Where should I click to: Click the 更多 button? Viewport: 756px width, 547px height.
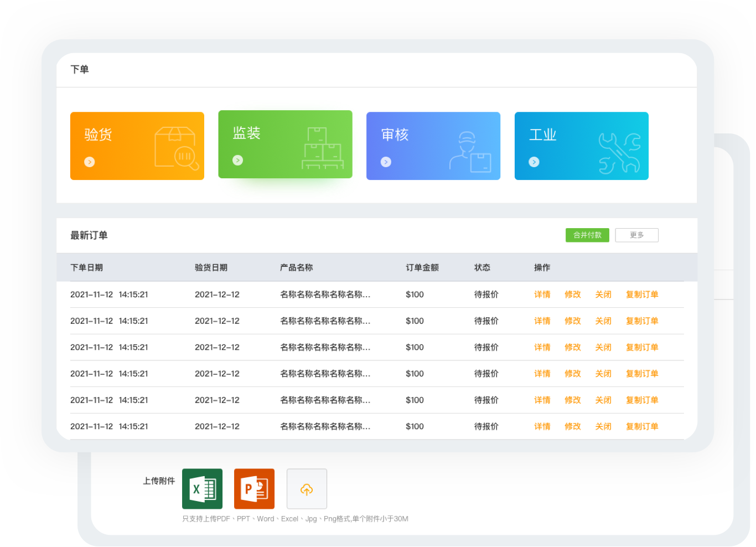(x=636, y=235)
